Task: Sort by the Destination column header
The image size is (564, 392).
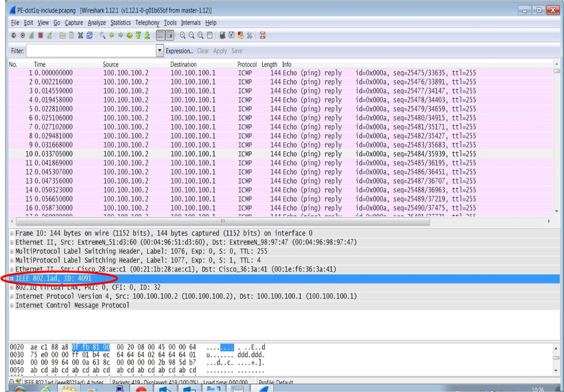Action: 183,64
